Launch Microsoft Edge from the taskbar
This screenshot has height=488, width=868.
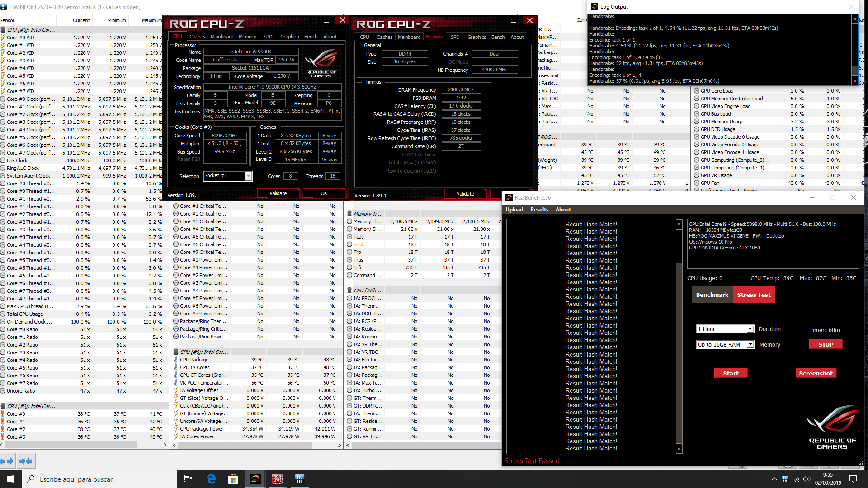pos(211,479)
